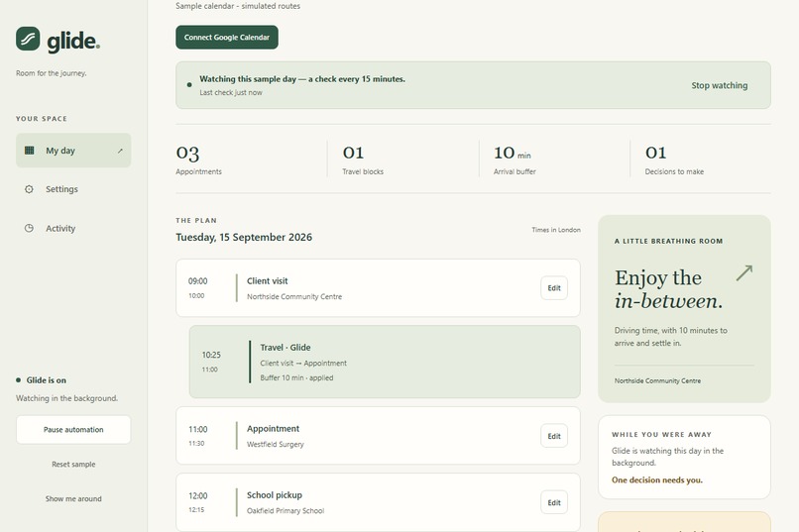Click 'Sample calendar - simulated routes' text
The height and width of the screenshot is (532, 799).
(238, 6)
